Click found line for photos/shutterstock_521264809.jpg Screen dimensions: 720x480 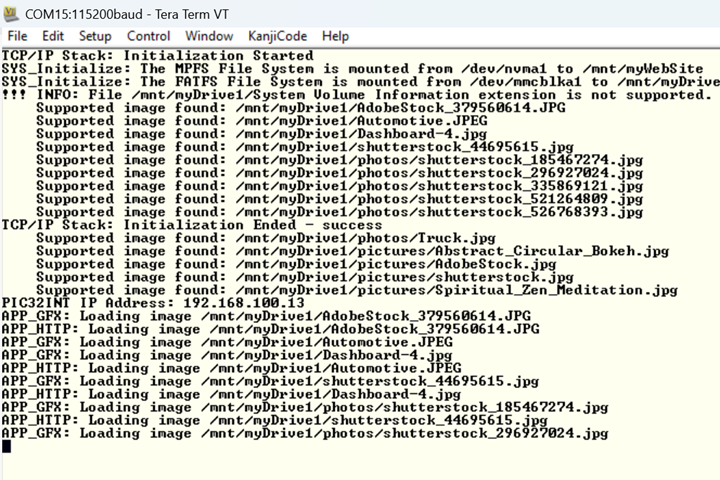click(x=340, y=199)
